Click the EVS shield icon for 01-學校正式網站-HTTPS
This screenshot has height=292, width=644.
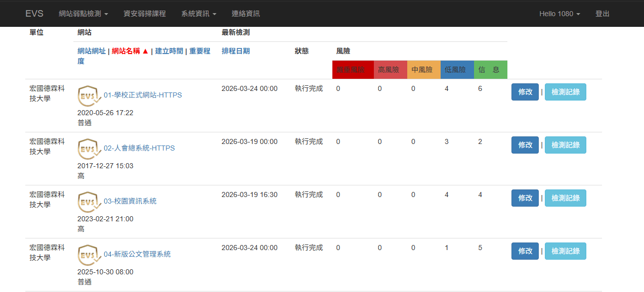[90, 95]
